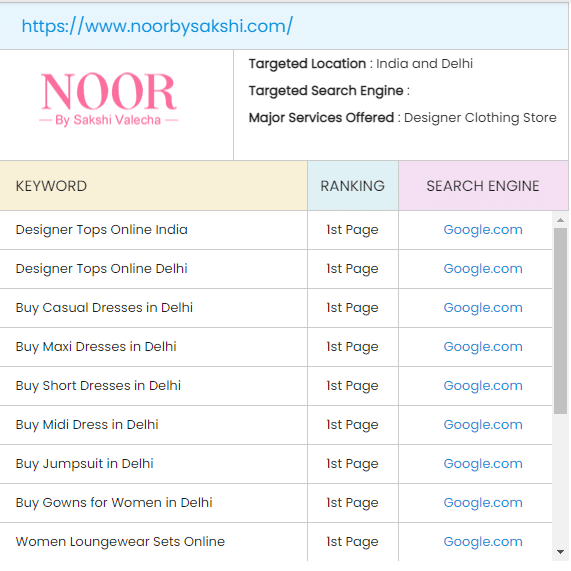Image resolution: width=571 pixels, height=571 pixels.
Task: Open Google.com link for Buy Midi Dress in Delhi
Action: pyautogui.click(x=483, y=424)
